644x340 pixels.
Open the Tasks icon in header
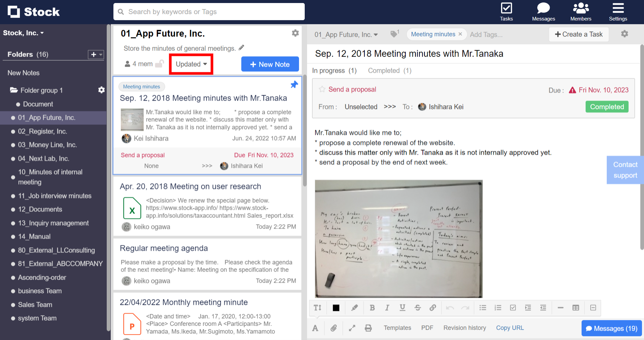point(506,12)
